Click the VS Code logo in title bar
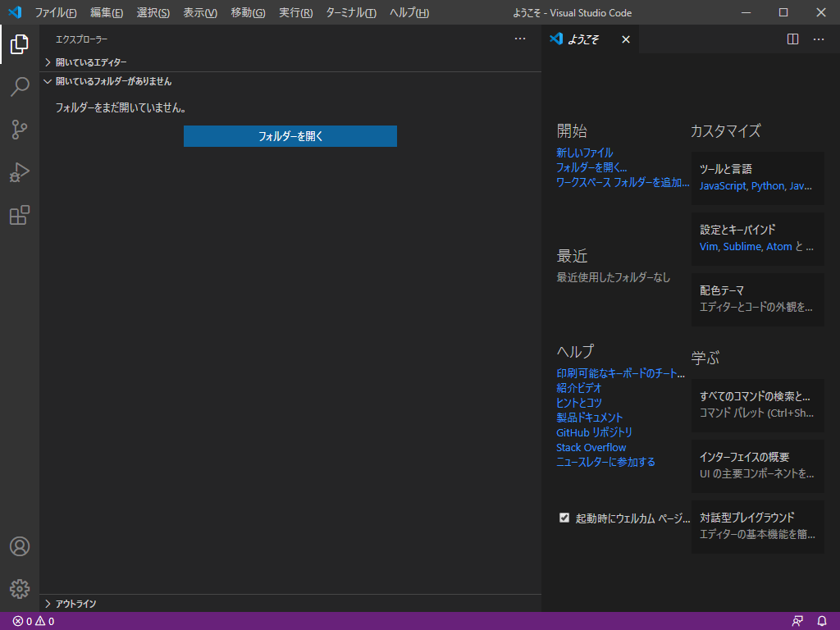This screenshot has height=630, width=840. (x=15, y=11)
